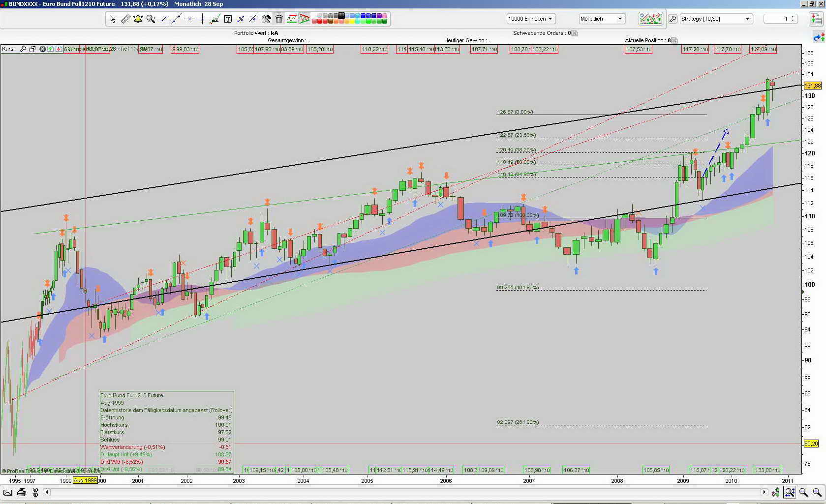Activate the magnifier zoom tool in toolbar
The image size is (826, 504).
pyautogui.click(x=151, y=19)
